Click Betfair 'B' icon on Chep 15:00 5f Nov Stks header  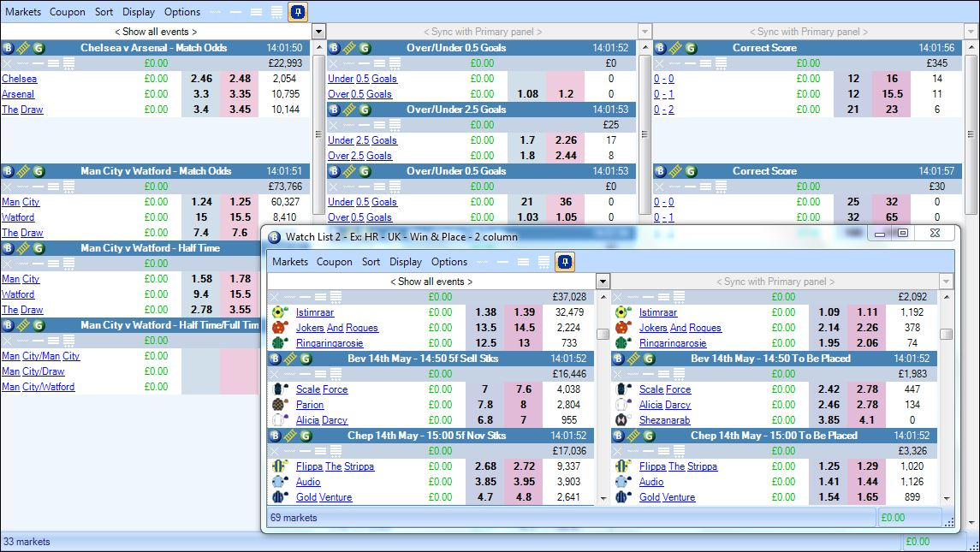(x=275, y=436)
